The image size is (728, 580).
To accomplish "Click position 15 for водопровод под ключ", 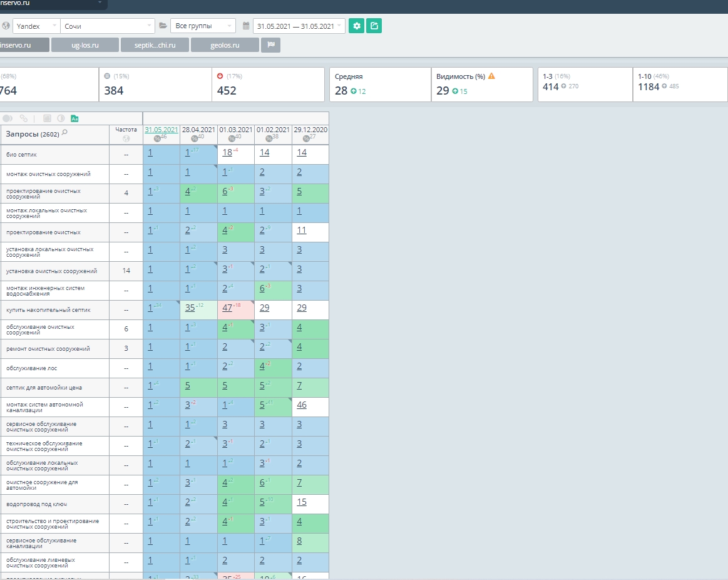I will [302, 502].
